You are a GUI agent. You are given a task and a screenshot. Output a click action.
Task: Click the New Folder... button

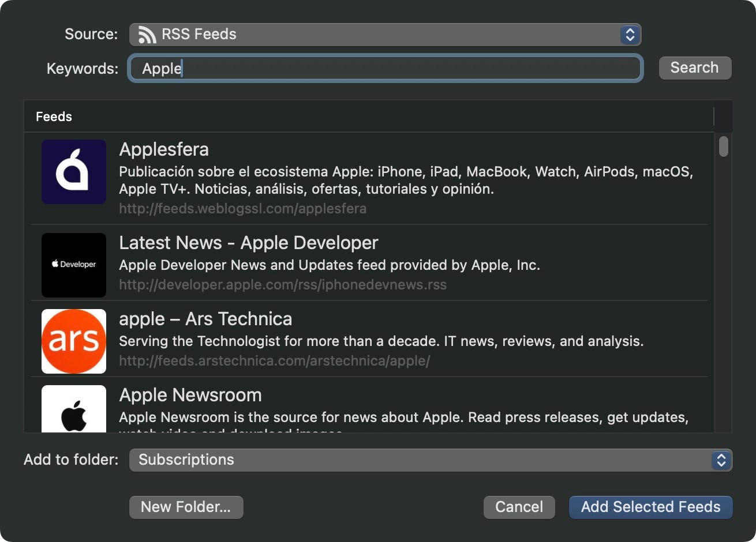[186, 507]
